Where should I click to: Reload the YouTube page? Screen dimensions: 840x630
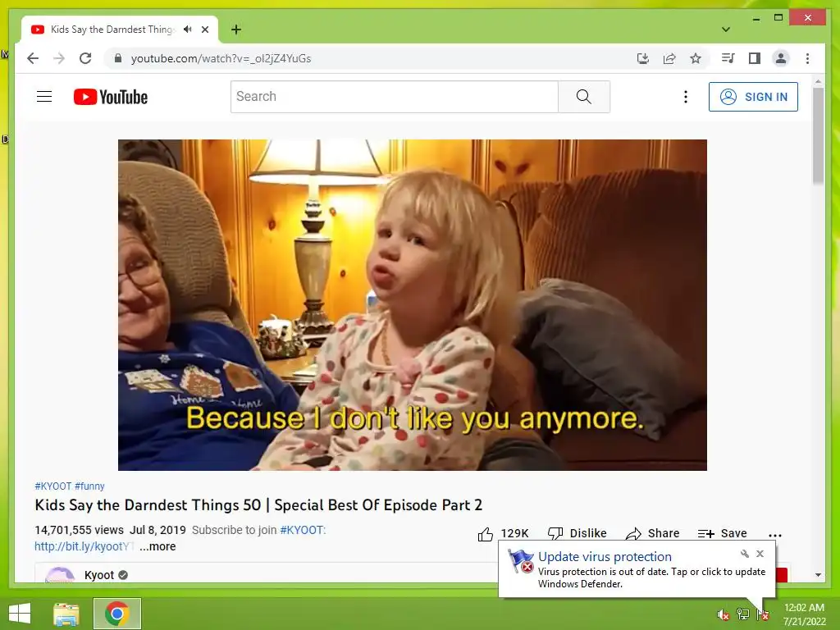click(85, 58)
